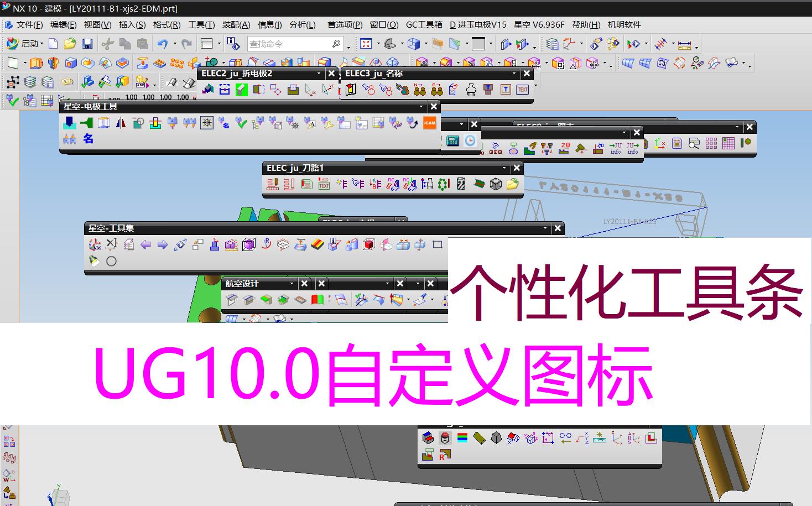Open the 帮助(H) menu
This screenshot has height=506, width=812.
(x=586, y=25)
